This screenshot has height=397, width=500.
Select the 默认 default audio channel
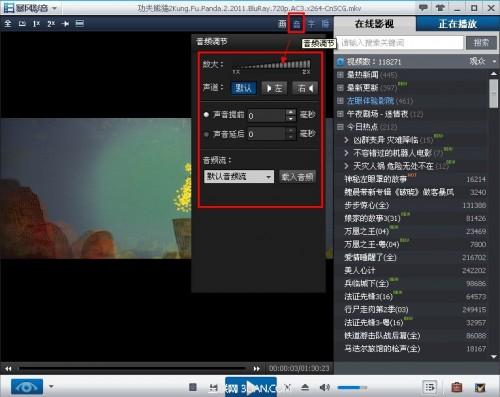pyautogui.click(x=244, y=88)
